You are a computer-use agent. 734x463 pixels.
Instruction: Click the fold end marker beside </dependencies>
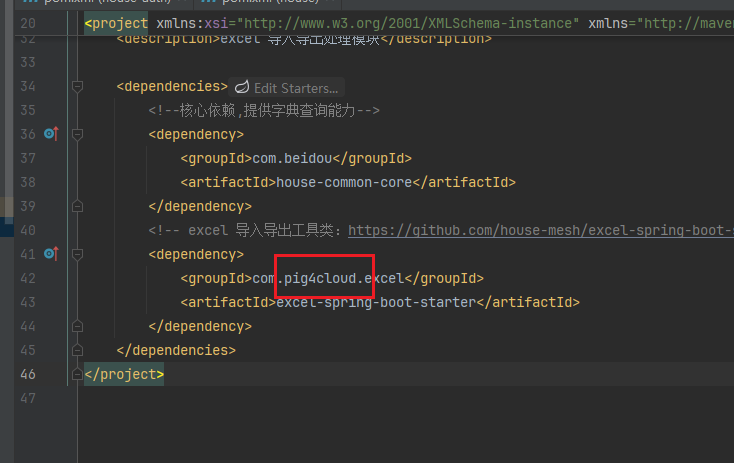point(77,350)
